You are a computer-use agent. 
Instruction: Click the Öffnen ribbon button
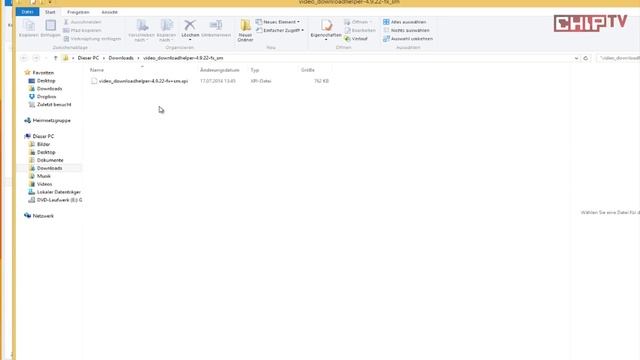[358, 22]
